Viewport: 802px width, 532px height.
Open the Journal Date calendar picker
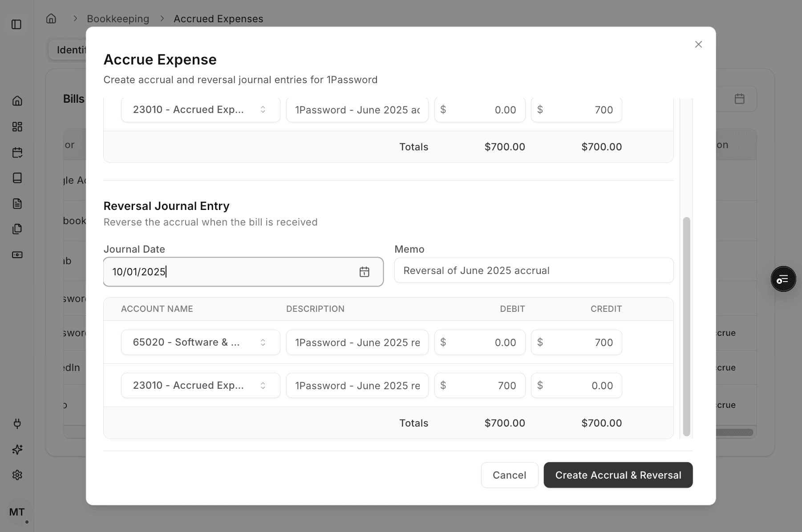point(364,272)
